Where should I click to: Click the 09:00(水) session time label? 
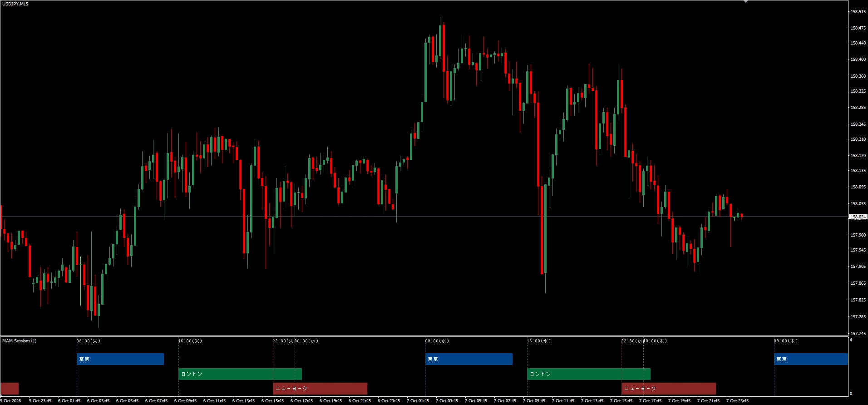[x=437, y=341]
